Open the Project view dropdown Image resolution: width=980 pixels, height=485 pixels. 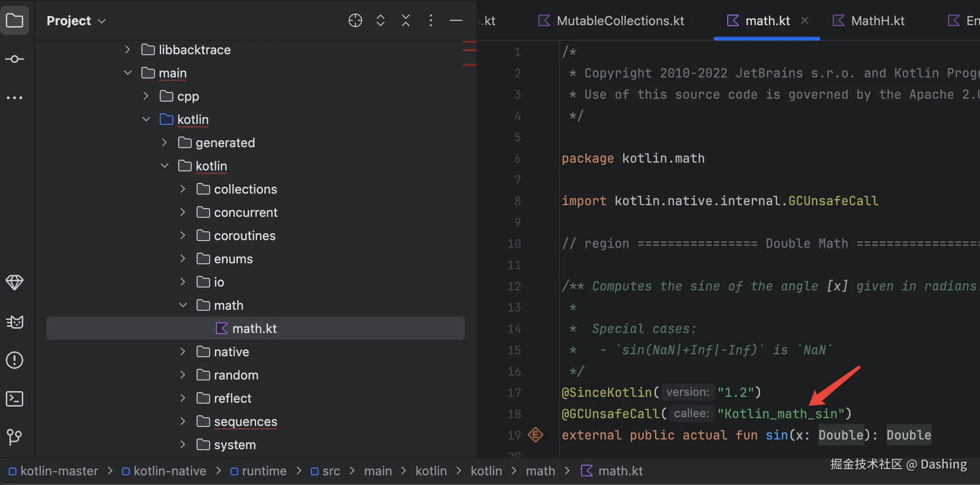[x=76, y=21]
